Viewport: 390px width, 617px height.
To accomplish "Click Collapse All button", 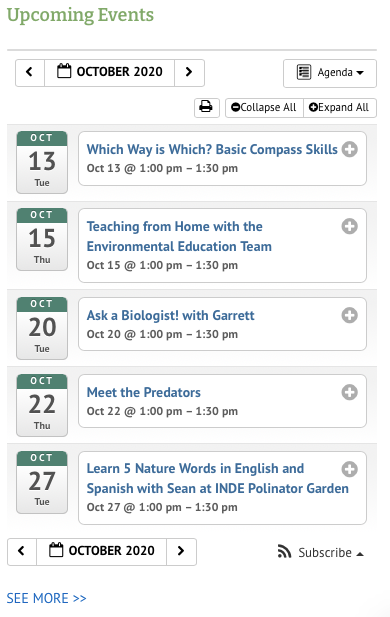I will pyautogui.click(x=264, y=107).
